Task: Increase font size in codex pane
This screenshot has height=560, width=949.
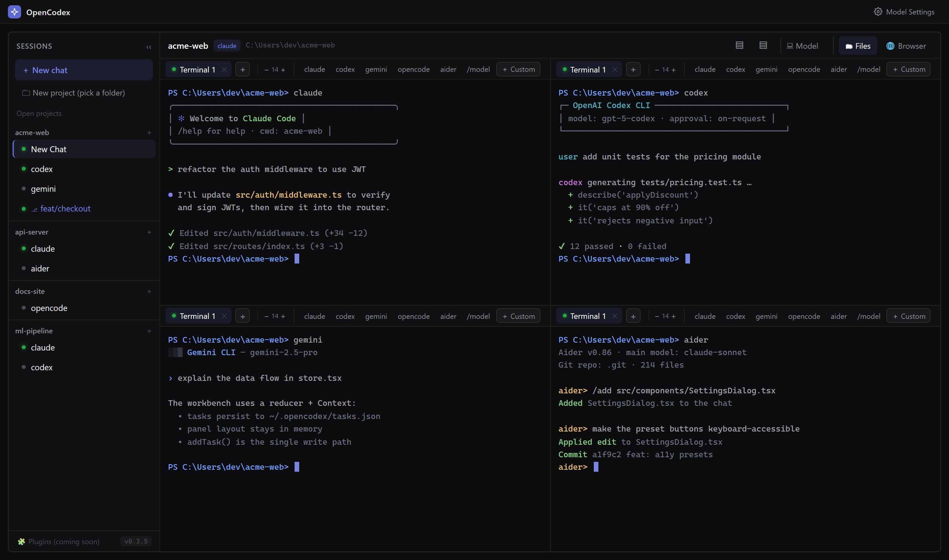Action: point(674,70)
